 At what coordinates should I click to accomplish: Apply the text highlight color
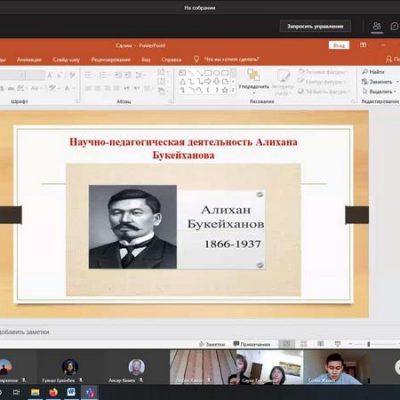pos(53,89)
